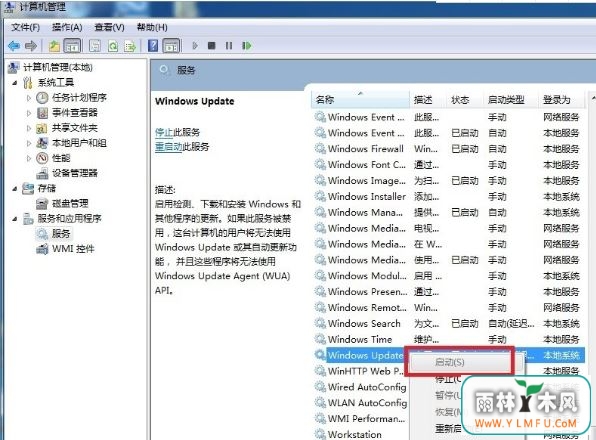Sort by the 状态 column header
Viewport: 596px width, 440px height.
coord(464,100)
